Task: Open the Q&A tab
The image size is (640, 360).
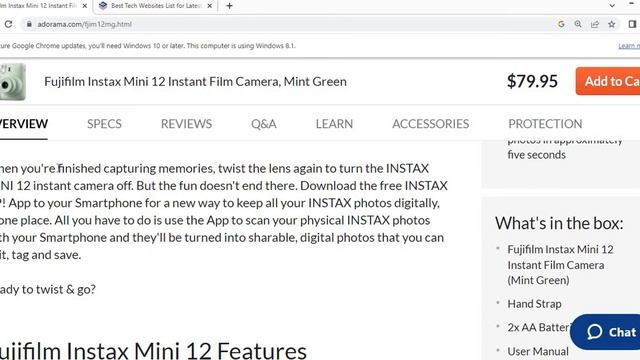Action: click(264, 124)
